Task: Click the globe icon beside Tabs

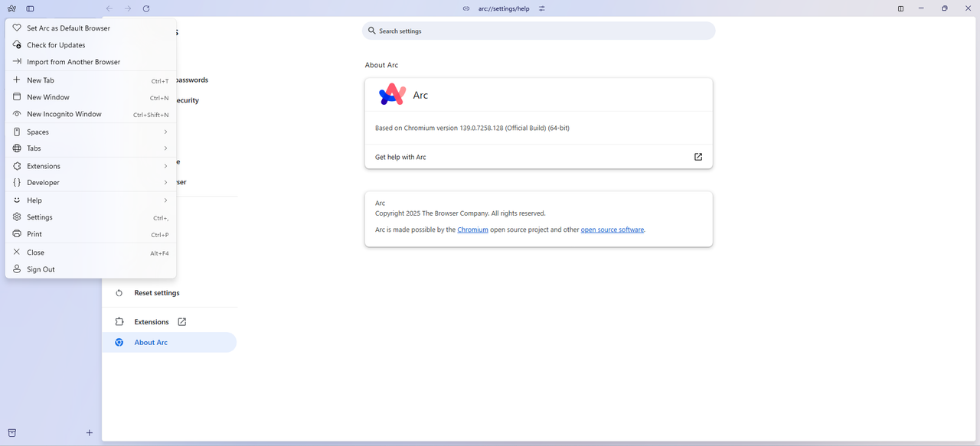Action: [17, 148]
